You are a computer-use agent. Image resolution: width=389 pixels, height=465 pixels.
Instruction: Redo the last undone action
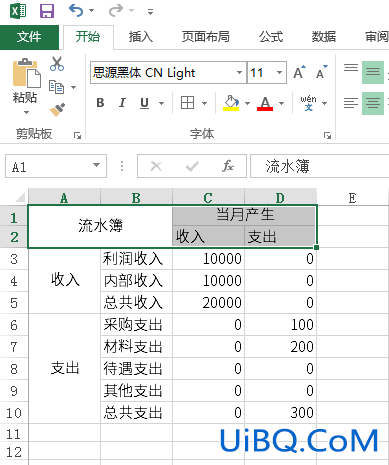(116, 11)
